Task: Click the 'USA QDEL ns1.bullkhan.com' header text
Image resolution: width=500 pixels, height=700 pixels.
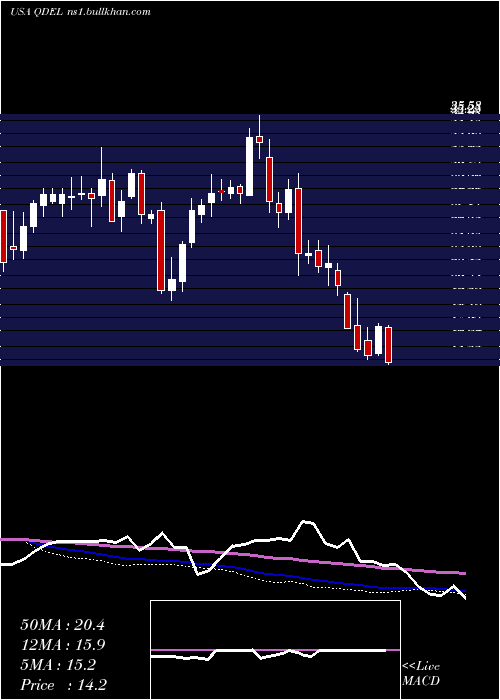Action: click(x=80, y=12)
